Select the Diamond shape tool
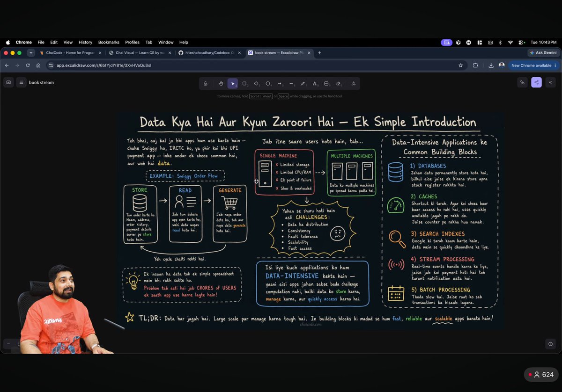This screenshot has height=392, width=562. pyautogui.click(x=256, y=83)
